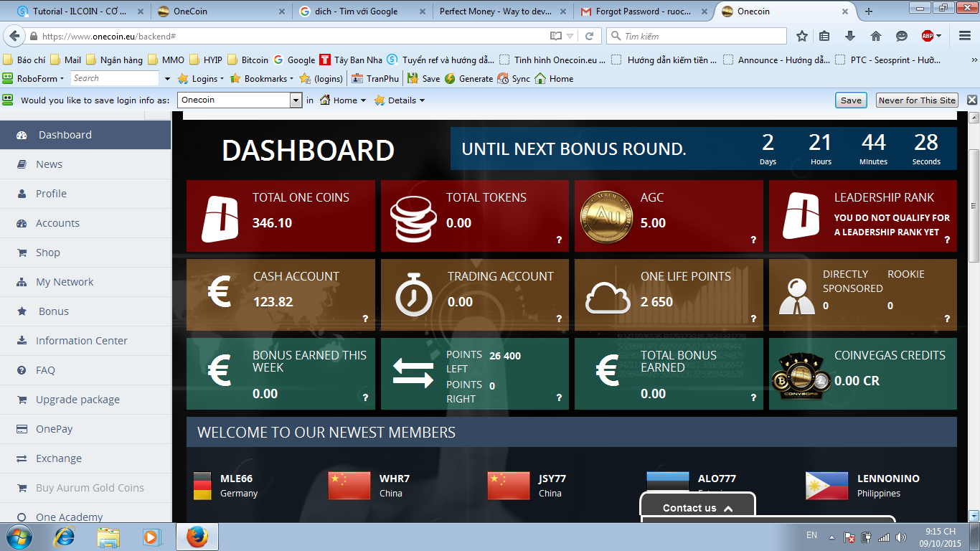Viewport: 980px width, 551px height.
Task: Show help for Total Tokens card
Action: pyautogui.click(x=560, y=240)
